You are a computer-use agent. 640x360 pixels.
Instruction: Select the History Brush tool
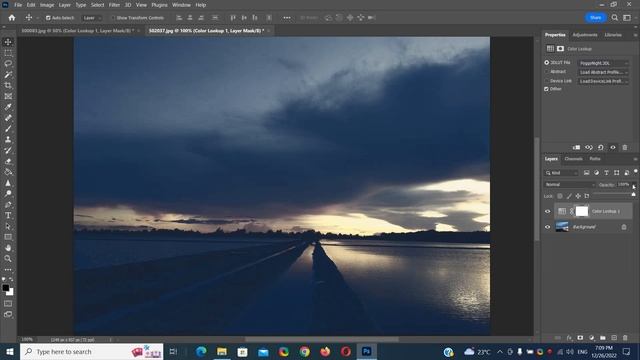point(8,150)
